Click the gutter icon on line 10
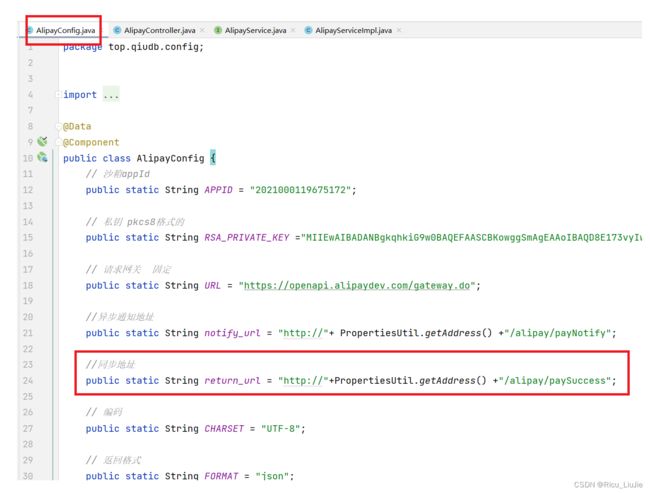This screenshot has height=493, width=650. pyautogui.click(x=42, y=158)
